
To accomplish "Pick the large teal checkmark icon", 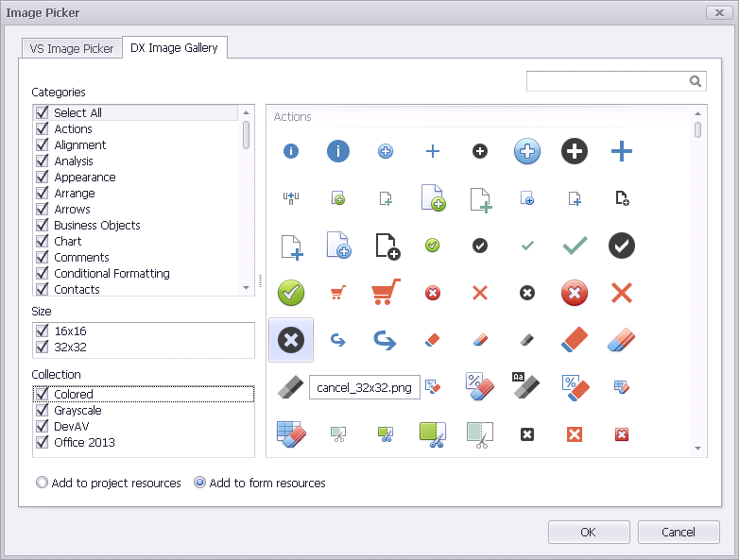I will pyautogui.click(x=575, y=246).
